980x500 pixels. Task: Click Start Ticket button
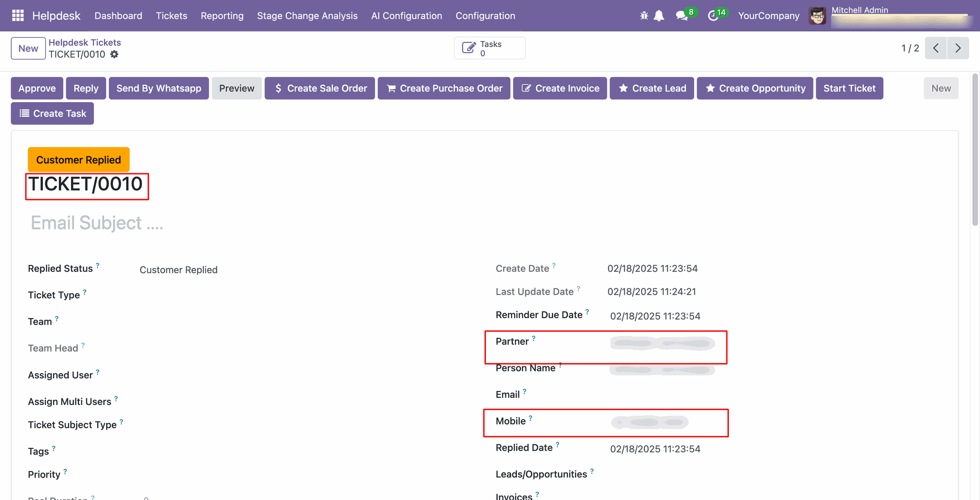click(849, 88)
